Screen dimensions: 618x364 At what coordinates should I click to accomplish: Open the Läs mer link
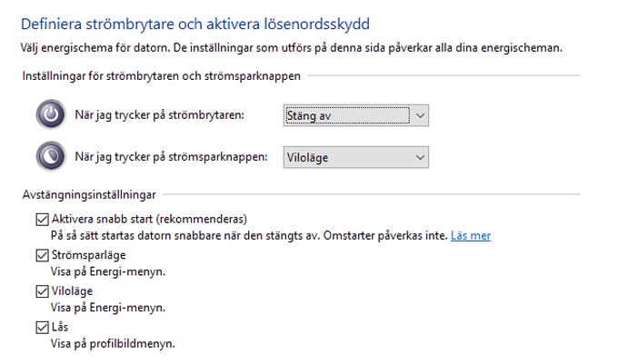click(471, 235)
